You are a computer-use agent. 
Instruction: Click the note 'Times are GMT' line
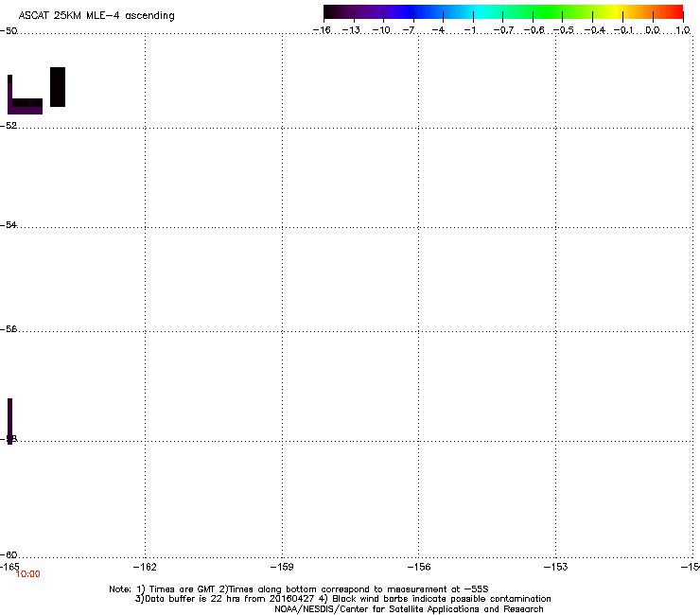(299, 589)
